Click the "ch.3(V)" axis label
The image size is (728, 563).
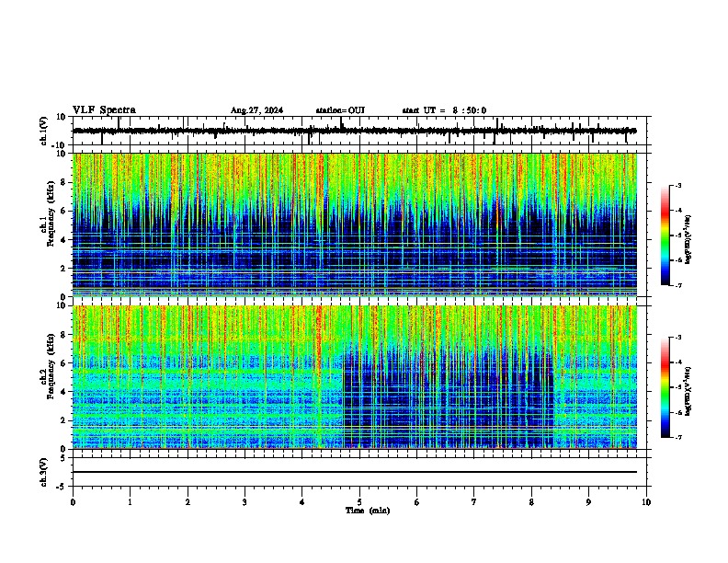44,472
